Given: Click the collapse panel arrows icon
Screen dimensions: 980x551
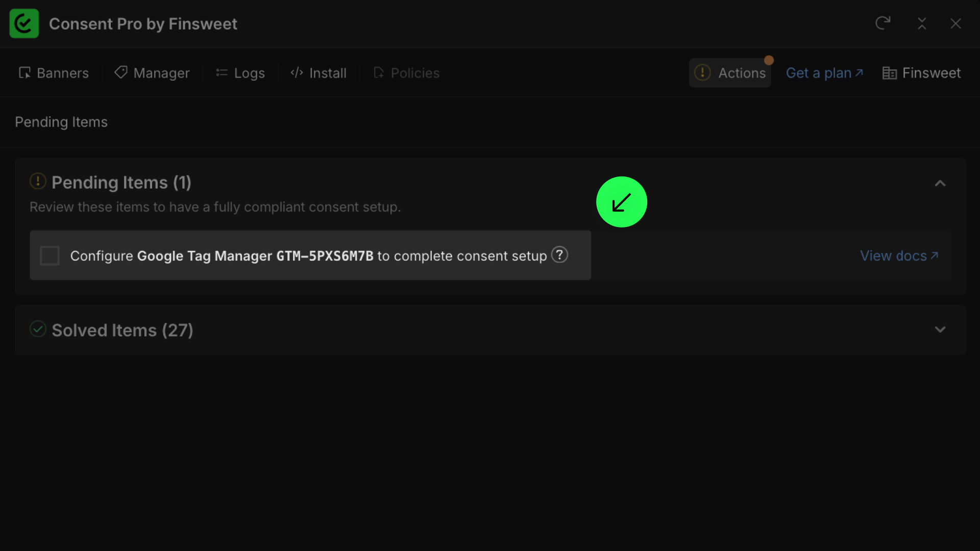Looking at the screenshot, I should pos(922,23).
